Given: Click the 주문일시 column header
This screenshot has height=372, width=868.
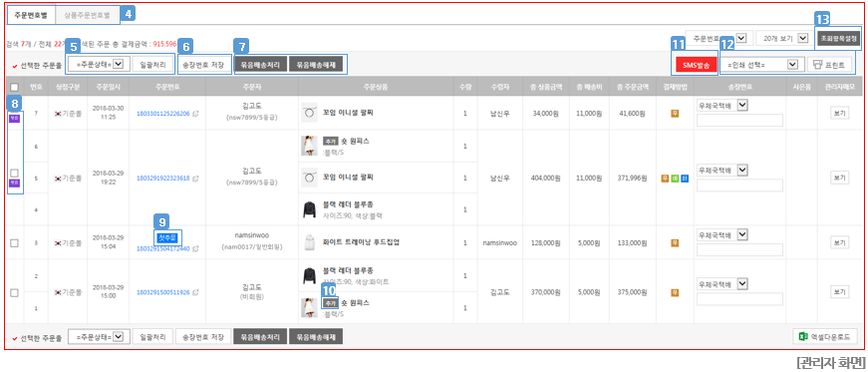Looking at the screenshot, I should coord(108,87).
